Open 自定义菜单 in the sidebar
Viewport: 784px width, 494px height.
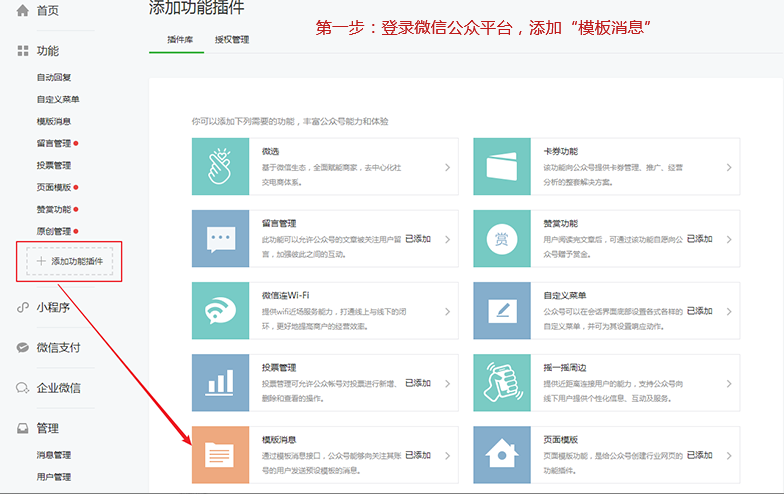58,100
